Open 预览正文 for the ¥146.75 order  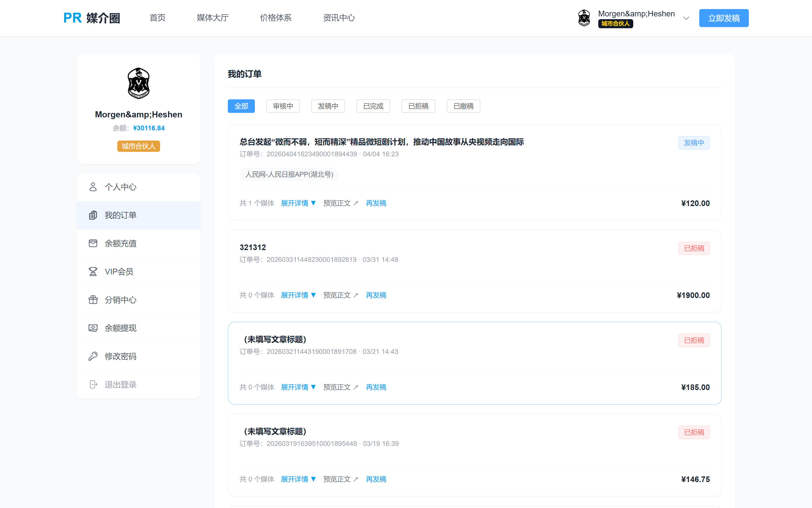coord(341,479)
